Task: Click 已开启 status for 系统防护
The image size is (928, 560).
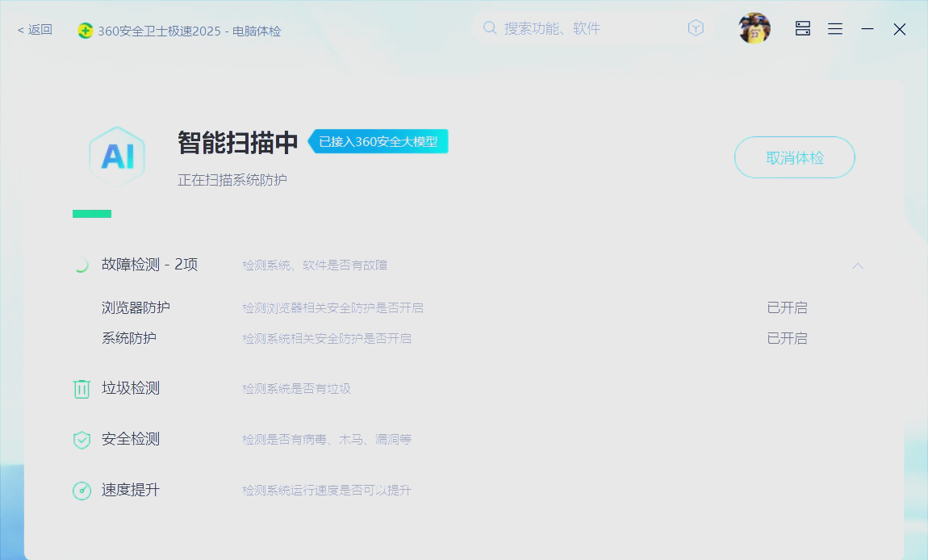Action: click(787, 339)
